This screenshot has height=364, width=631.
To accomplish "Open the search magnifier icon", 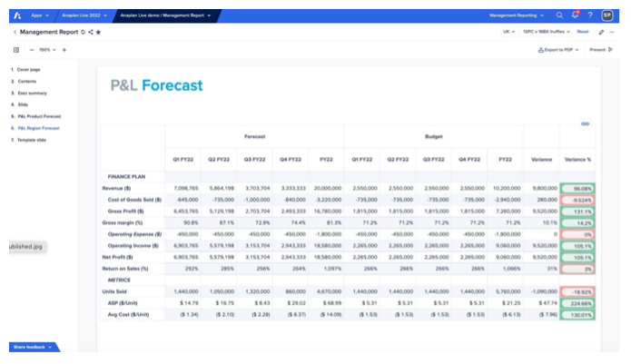I will point(559,15).
